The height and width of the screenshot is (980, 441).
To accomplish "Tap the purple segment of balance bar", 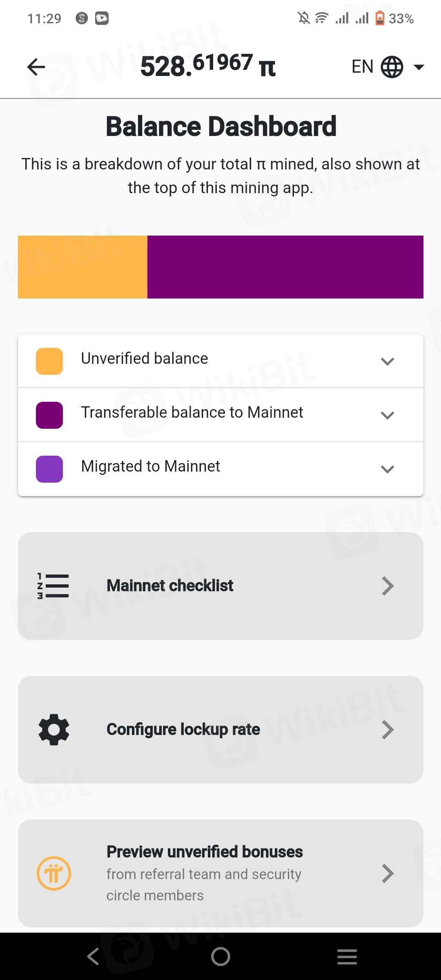I will pos(285,267).
